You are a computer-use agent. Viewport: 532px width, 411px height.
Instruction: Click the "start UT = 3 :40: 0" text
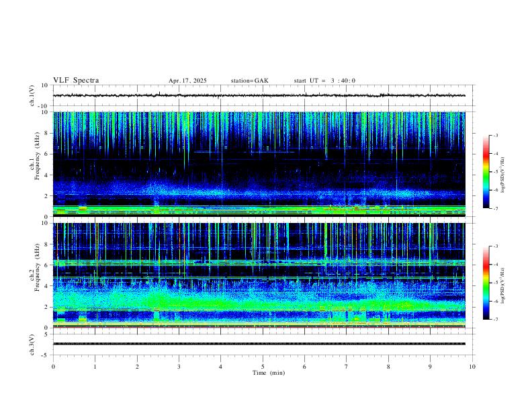324,81
